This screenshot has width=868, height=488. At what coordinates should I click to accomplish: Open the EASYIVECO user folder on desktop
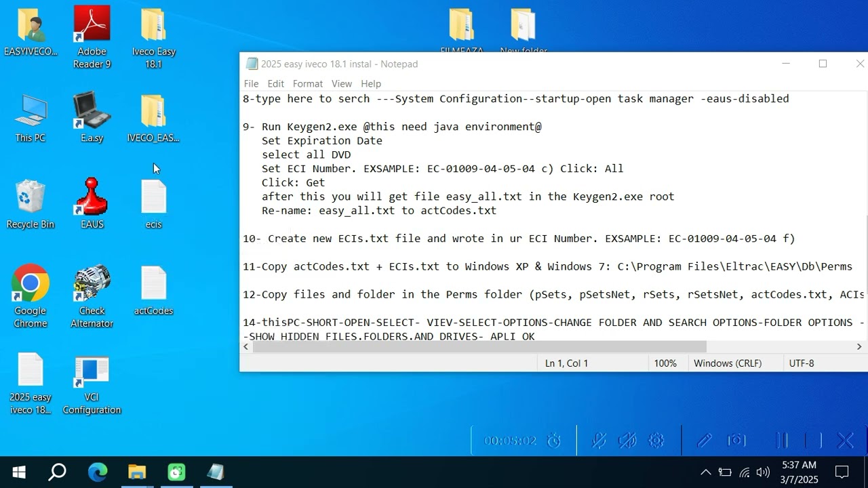pyautogui.click(x=31, y=33)
